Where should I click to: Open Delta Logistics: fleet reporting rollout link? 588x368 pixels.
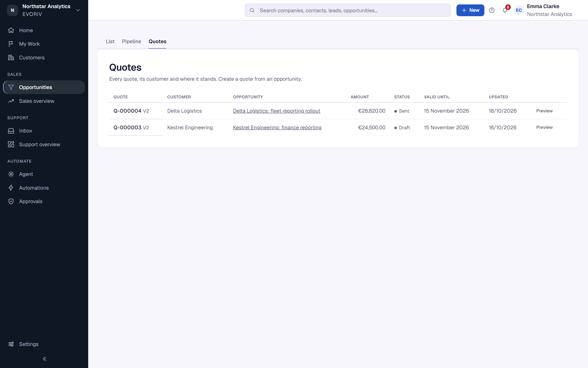point(277,111)
